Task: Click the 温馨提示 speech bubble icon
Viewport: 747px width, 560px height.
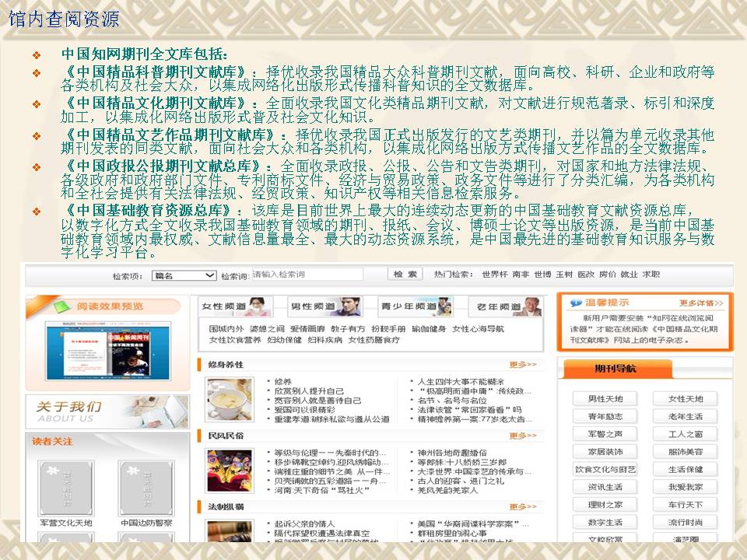Action: 576,303
